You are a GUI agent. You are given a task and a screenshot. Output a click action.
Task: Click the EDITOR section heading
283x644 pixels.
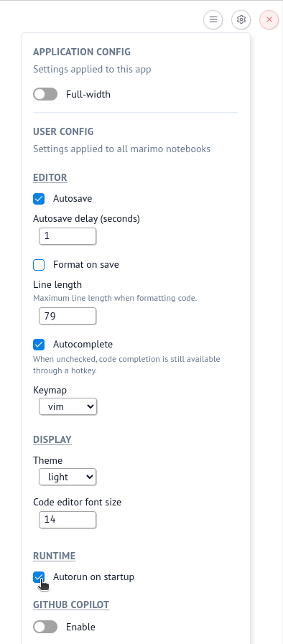coord(50,178)
